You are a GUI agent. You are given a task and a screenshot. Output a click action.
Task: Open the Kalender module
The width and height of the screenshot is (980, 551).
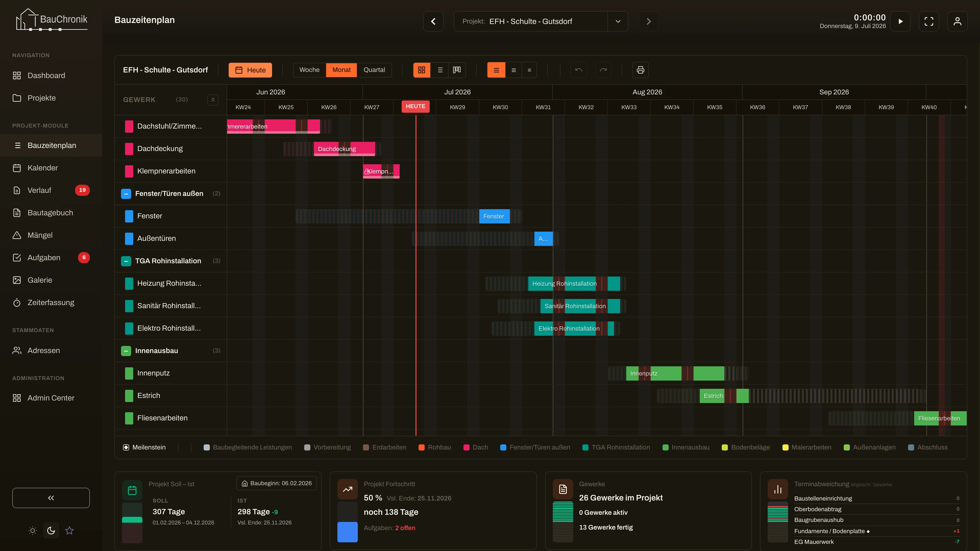pyautogui.click(x=51, y=168)
